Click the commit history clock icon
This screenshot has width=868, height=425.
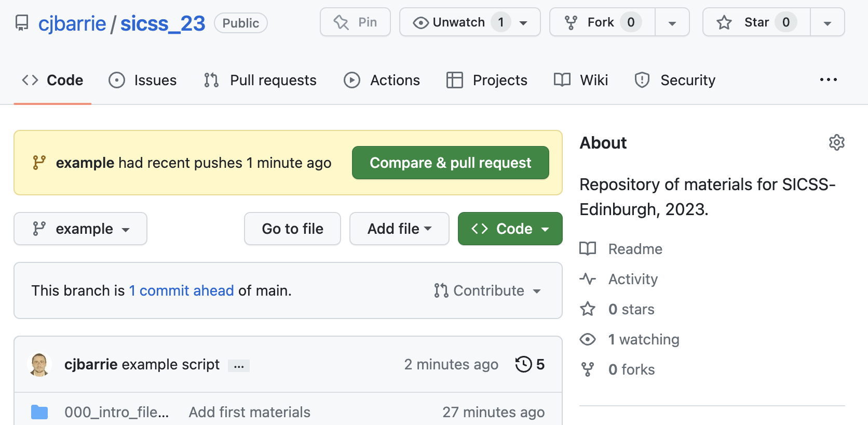[523, 364]
